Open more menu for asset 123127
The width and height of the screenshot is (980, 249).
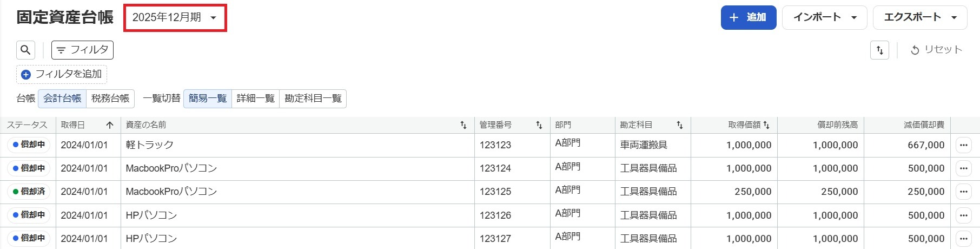[x=964, y=238]
